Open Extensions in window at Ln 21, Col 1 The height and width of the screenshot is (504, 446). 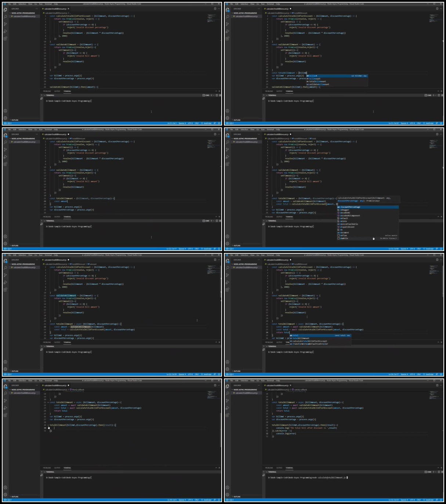tap(6, 39)
